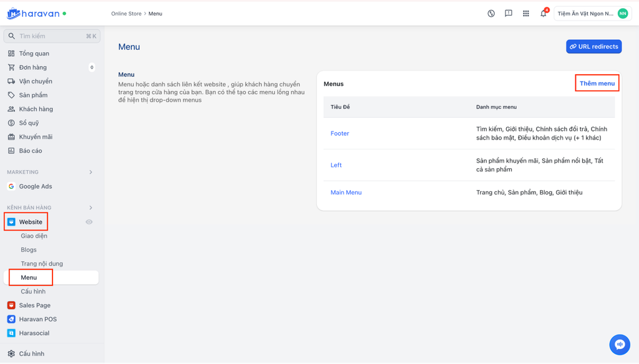
Task: Open the chat support bubble
Action: tap(619, 345)
